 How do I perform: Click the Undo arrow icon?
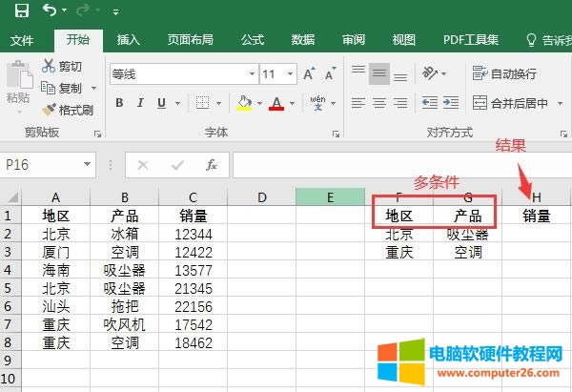[48, 10]
